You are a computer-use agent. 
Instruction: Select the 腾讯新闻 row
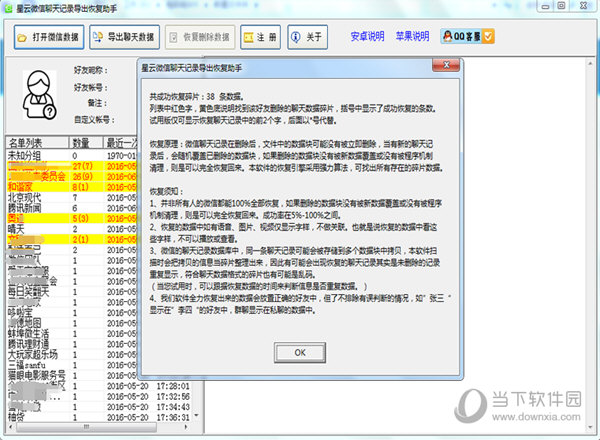pos(73,208)
